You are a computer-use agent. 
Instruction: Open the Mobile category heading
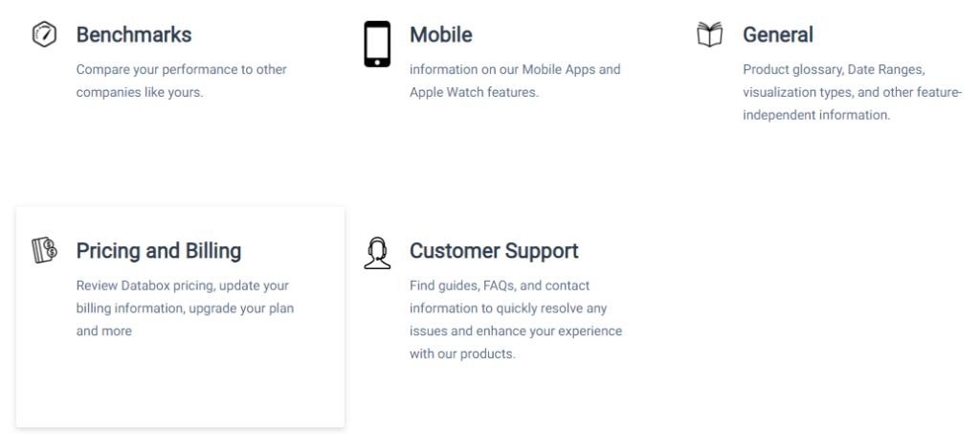pyautogui.click(x=440, y=34)
